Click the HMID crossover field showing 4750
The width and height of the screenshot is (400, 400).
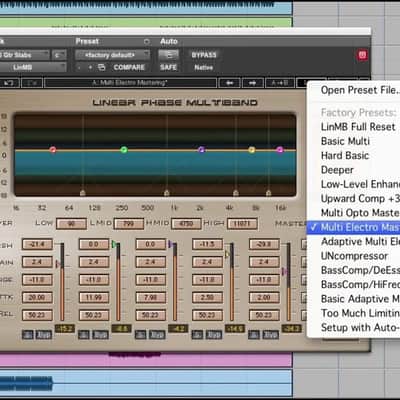tap(186, 224)
